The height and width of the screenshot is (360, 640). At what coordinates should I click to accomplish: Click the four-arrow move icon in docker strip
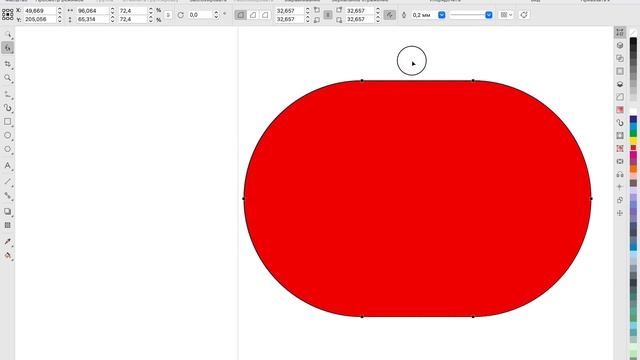click(x=620, y=213)
